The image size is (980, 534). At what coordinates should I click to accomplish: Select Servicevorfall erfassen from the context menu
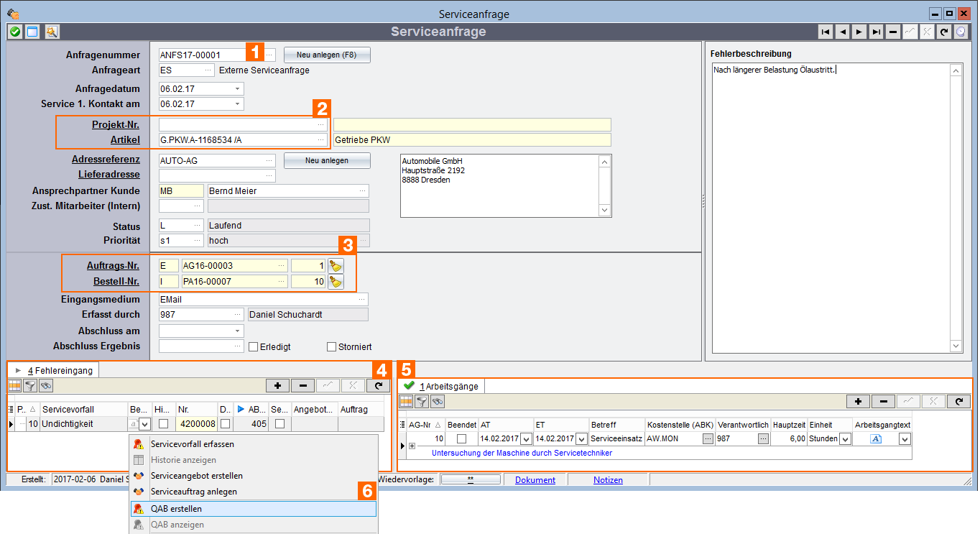(254, 444)
